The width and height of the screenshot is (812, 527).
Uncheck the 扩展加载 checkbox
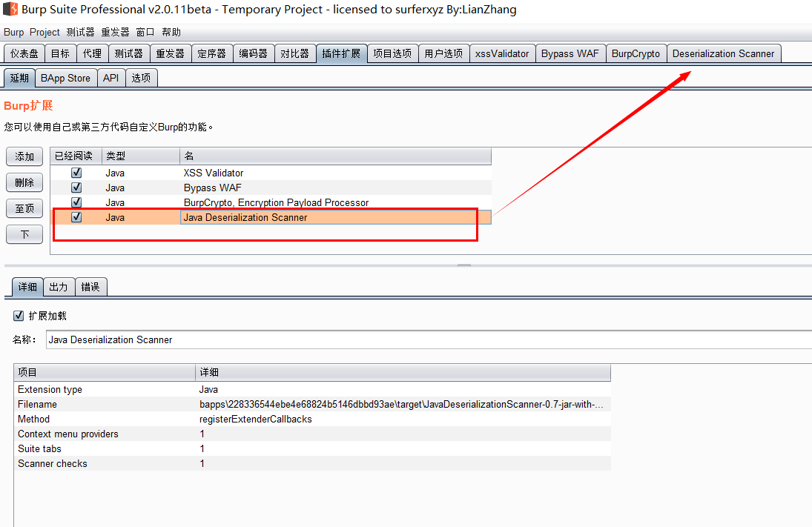click(x=19, y=316)
